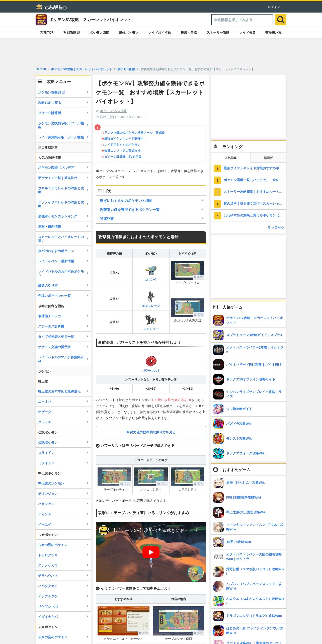
Task: Open 攻略TOP navigation item
Action: 47,32
